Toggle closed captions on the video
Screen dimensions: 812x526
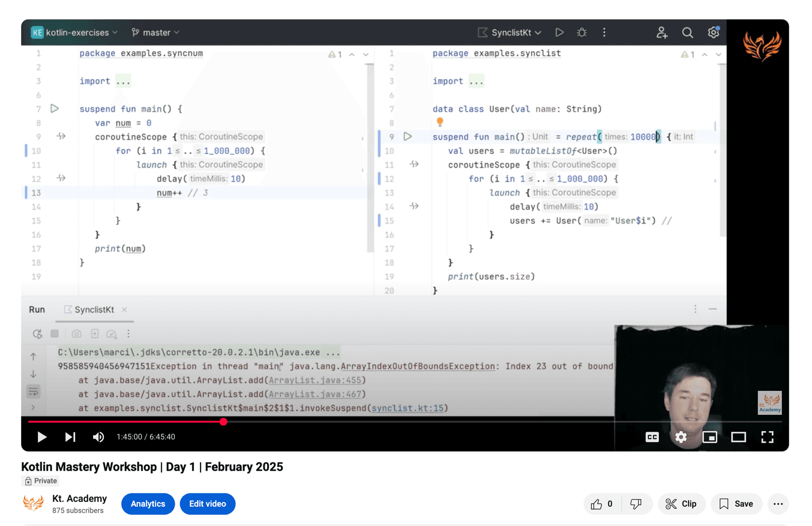pos(652,437)
